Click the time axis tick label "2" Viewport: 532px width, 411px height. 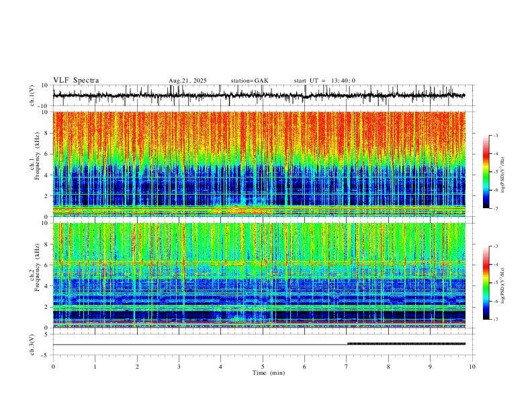[x=137, y=367]
